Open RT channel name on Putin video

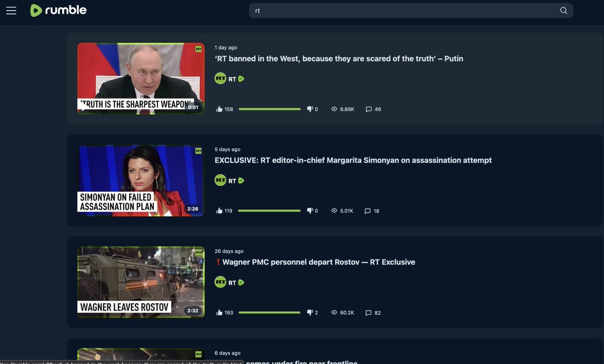(x=232, y=79)
